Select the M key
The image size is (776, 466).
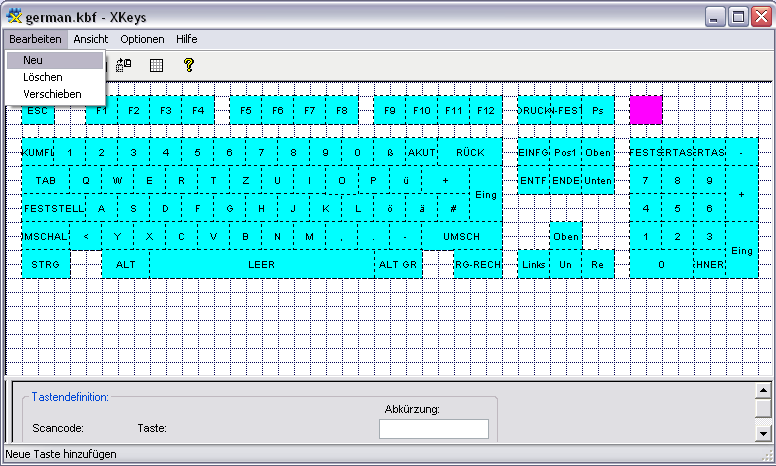coord(309,236)
